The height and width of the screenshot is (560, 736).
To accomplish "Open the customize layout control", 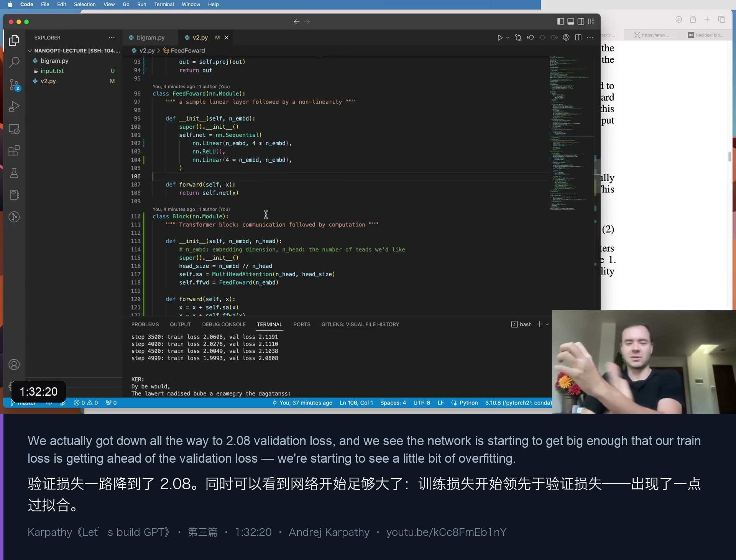I will tap(591, 21).
